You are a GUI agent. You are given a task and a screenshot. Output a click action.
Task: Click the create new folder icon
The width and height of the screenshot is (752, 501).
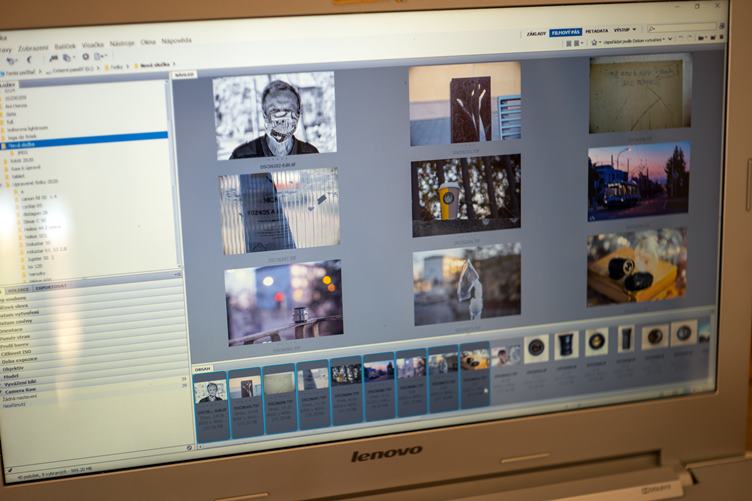(x=712, y=37)
